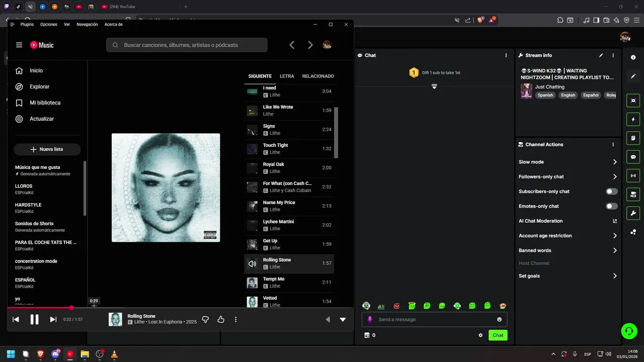644x362 pixels.
Task: Click the Just Chatting category link
Action: 549,87
